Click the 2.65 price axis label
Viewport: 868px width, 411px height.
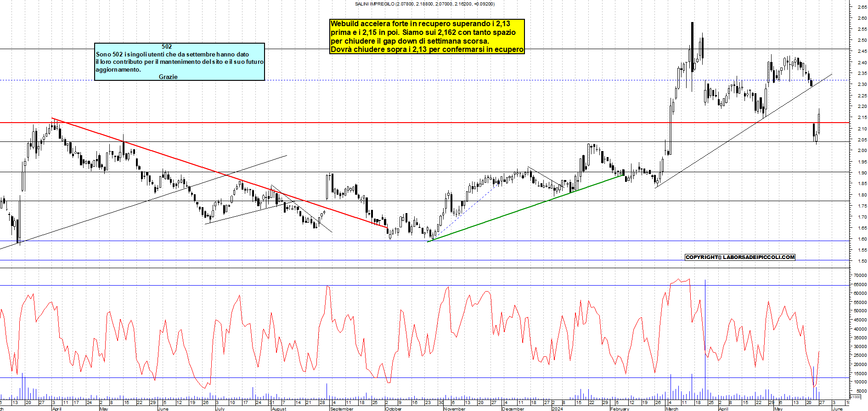coord(862,7)
